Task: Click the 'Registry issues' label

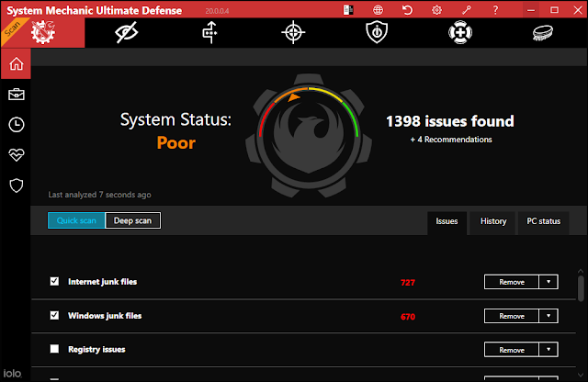Action: tap(96, 349)
